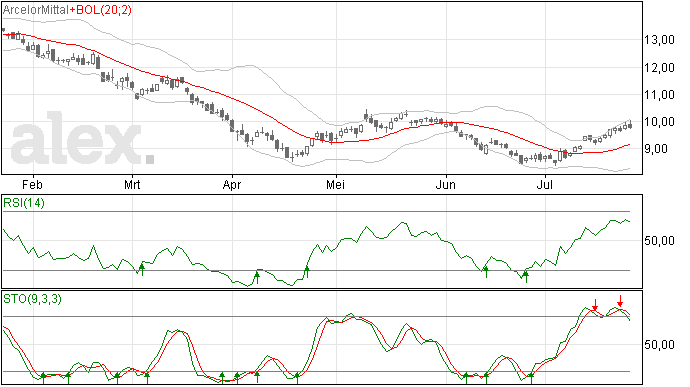Click the STO(9,3,3) indicator label
Image resolution: width=690 pixels, height=387 pixels.
pos(32,299)
